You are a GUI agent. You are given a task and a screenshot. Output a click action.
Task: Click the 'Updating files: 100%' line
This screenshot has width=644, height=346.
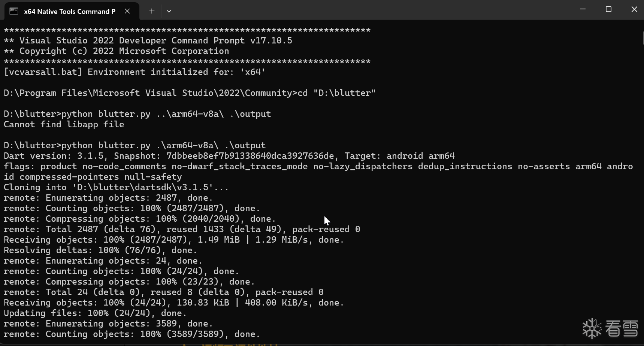95,313
